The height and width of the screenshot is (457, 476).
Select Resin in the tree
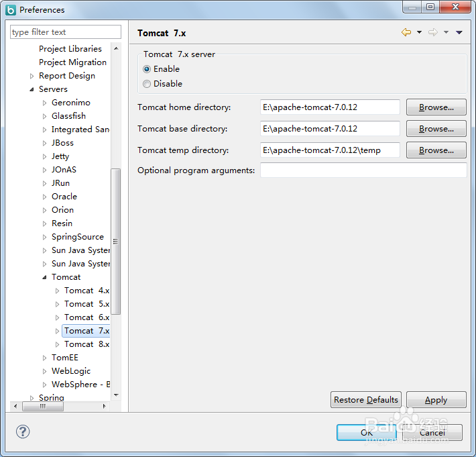[x=62, y=223]
